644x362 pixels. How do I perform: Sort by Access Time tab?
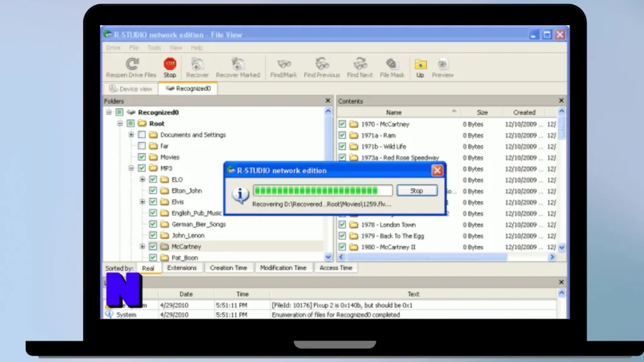[336, 268]
